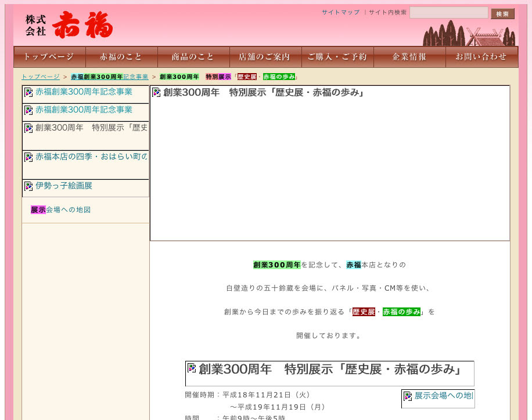Screen dimensions: 532x420
Task: Focus the site search input field
Action: 448,13
